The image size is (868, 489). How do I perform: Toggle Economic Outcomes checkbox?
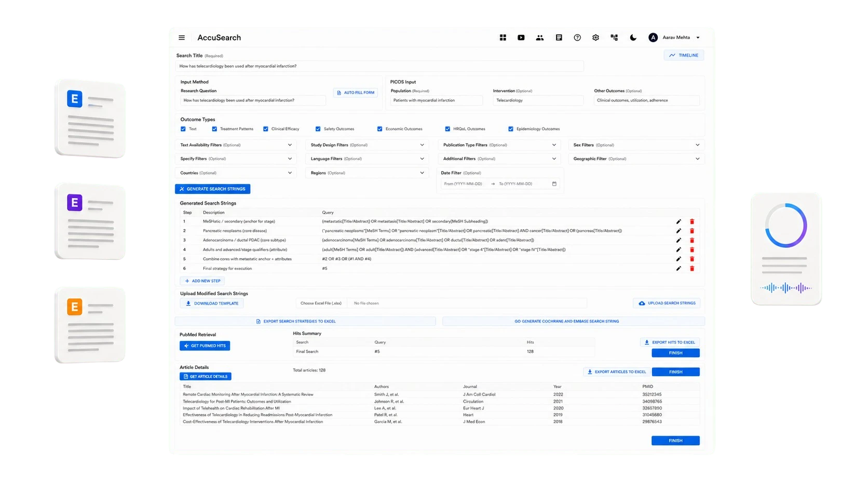(380, 129)
